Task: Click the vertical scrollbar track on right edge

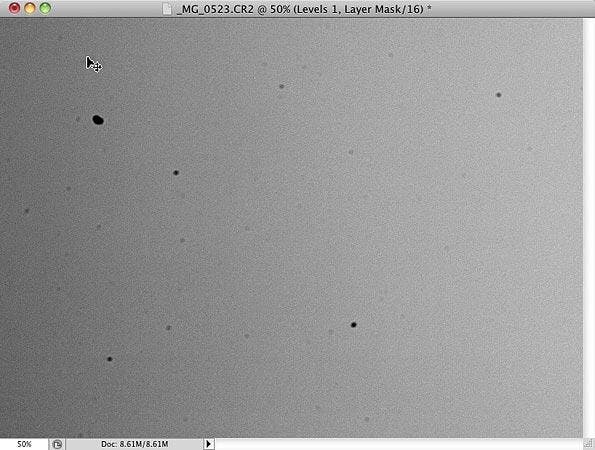Action: pyautogui.click(x=589, y=228)
